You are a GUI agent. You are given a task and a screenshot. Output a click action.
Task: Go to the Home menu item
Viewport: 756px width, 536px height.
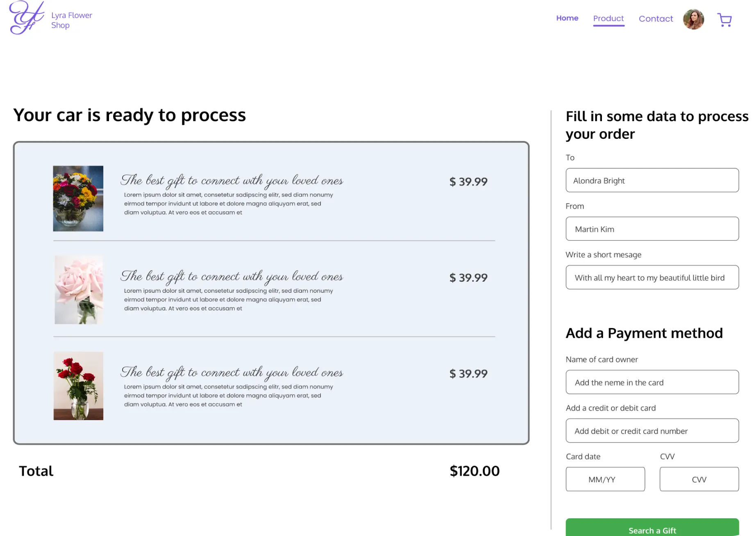tap(567, 18)
